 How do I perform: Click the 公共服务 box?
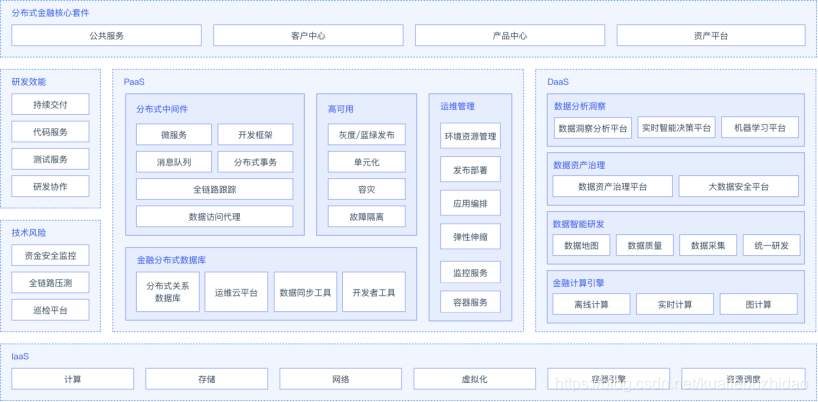pyautogui.click(x=106, y=35)
